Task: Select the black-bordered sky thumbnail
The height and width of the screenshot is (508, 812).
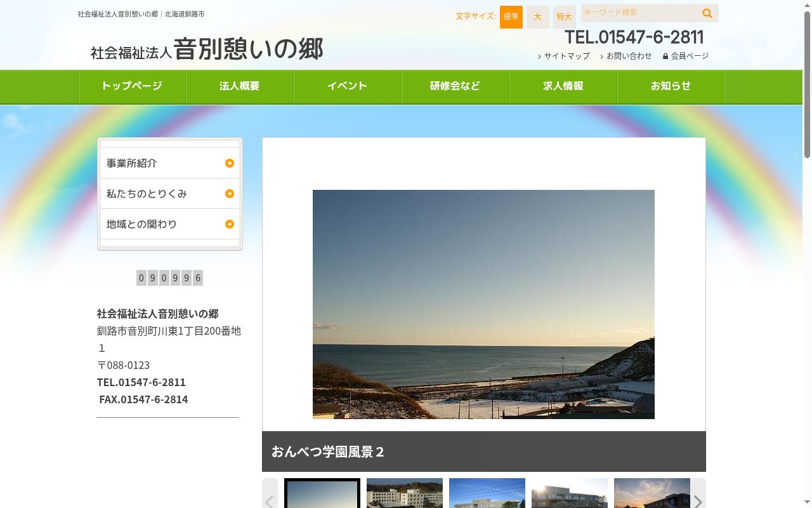Action: (322, 493)
